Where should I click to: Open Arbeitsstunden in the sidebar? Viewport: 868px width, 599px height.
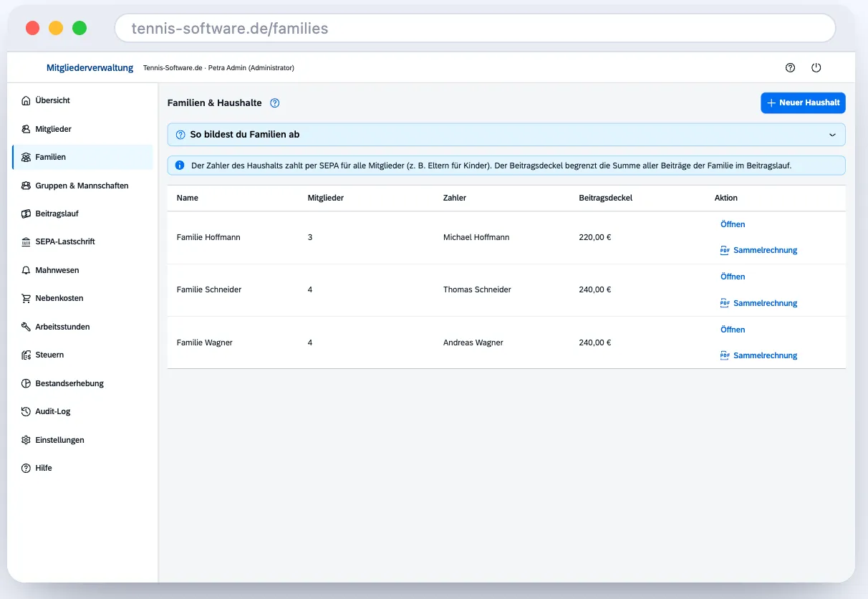[x=82, y=327]
